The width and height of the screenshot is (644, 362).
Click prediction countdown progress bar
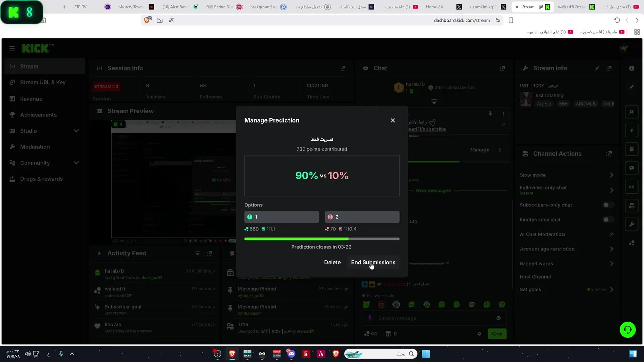coord(322,239)
